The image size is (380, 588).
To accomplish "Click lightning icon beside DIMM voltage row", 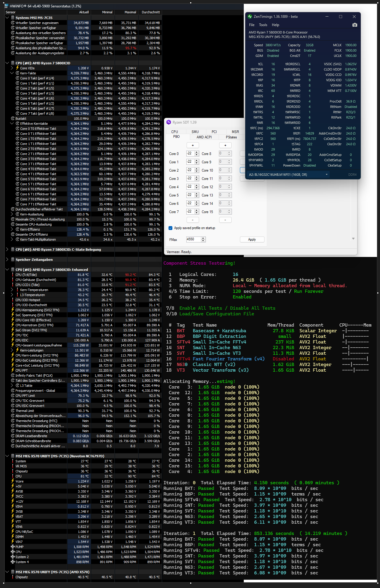I will click(x=13, y=537).
